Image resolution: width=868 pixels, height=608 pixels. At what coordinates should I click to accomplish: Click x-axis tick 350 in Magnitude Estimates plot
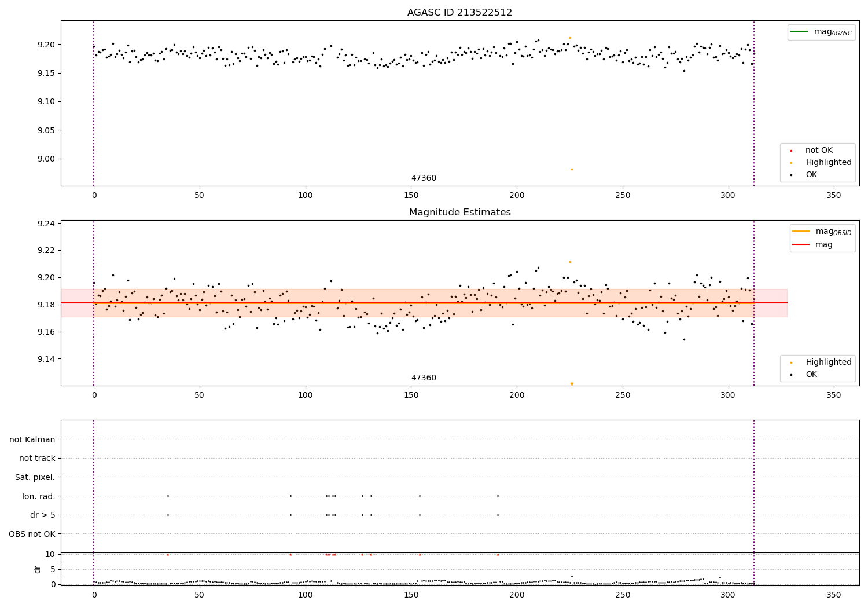[x=833, y=395]
